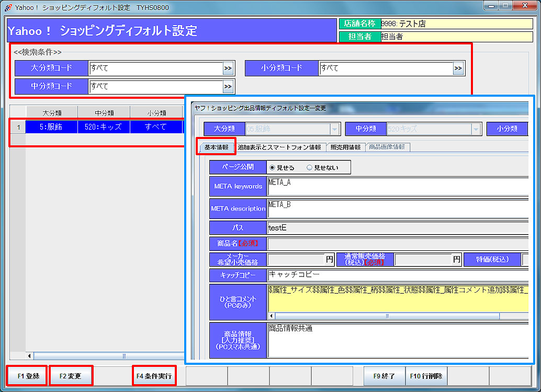Run search with F4 条件実行
Image resolution: width=541 pixels, height=392 pixels.
pos(153,376)
